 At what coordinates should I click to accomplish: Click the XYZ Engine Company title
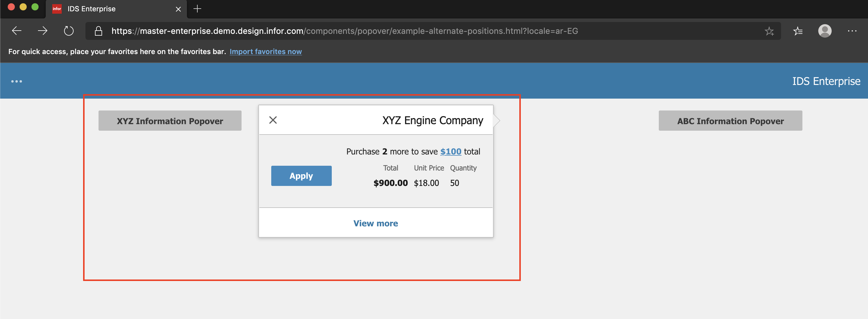pos(433,120)
